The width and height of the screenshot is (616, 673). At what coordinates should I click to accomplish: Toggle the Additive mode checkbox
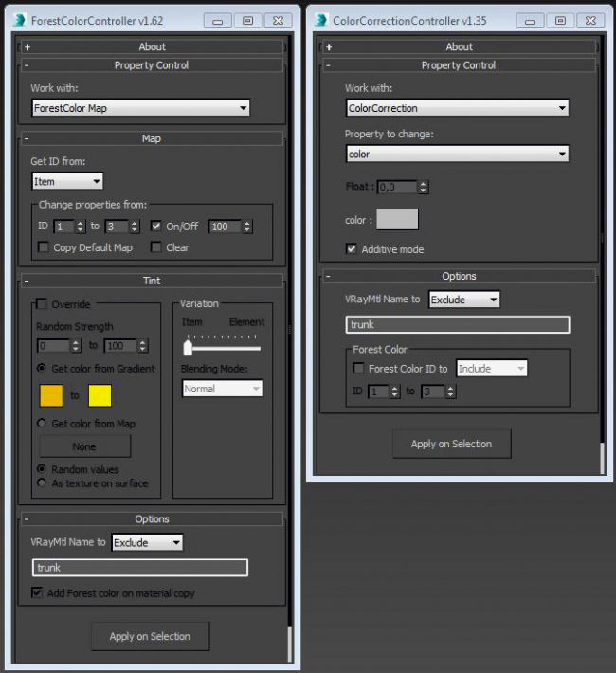pos(352,249)
